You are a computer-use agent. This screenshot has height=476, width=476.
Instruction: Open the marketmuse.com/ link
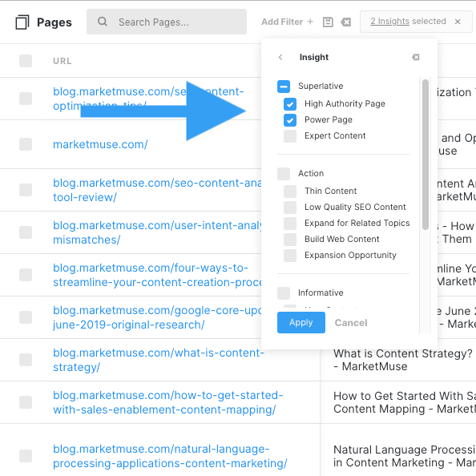click(100, 144)
